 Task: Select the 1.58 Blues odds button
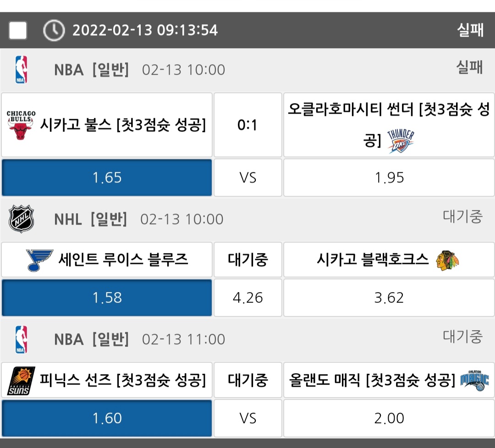107,298
